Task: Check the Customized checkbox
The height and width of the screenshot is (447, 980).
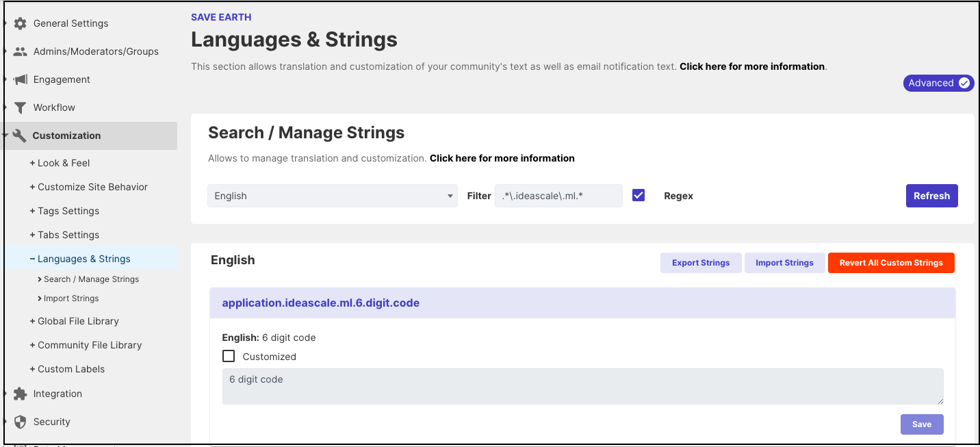Action: [229, 356]
